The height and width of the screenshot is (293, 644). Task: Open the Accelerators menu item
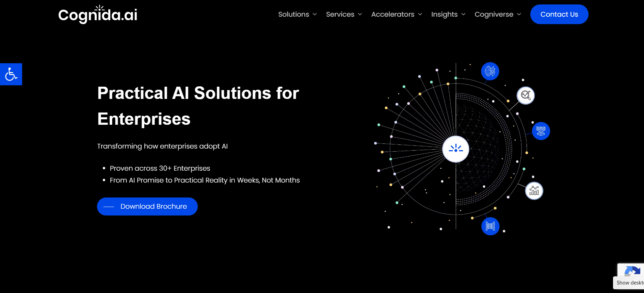click(x=393, y=14)
